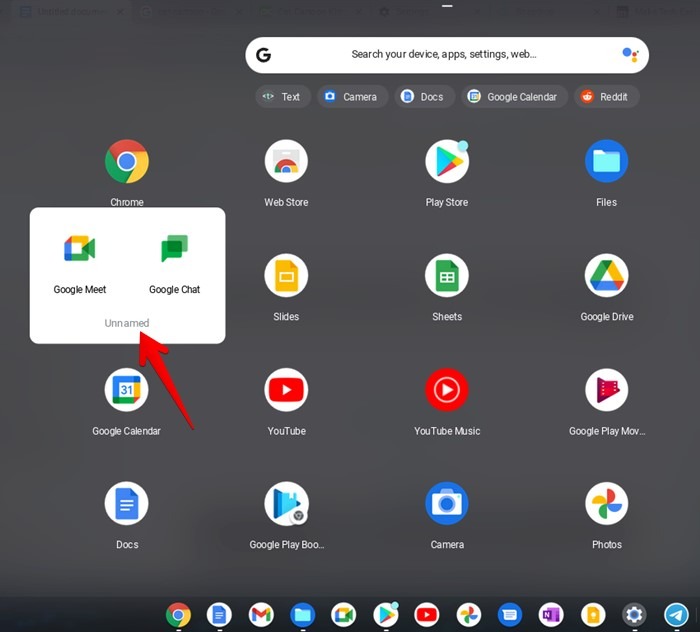Open Chrome from the shelf
This screenshot has height=632, width=700.
click(178, 615)
